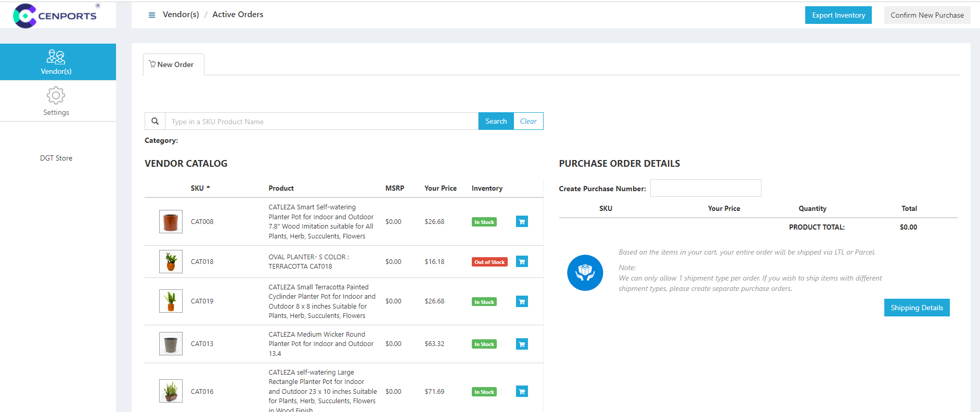Image resolution: width=980 pixels, height=412 pixels.
Task: Clear the product search field
Action: click(528, 121)
